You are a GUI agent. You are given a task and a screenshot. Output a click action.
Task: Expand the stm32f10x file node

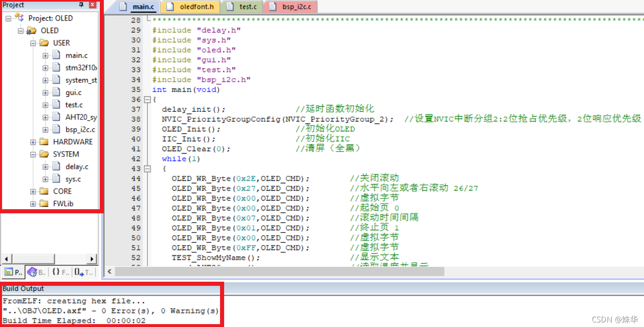click(x=45, y=68)
